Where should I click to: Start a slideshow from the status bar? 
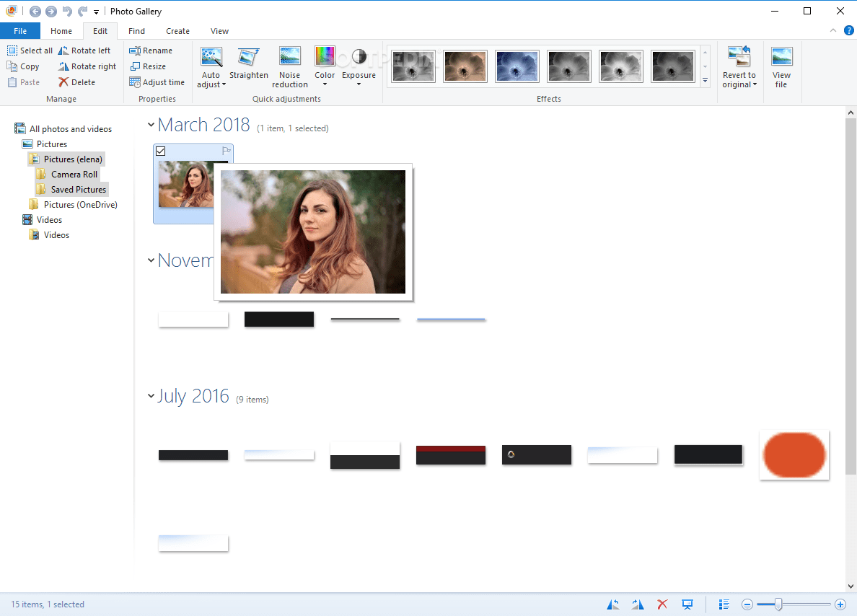point(687,604)
